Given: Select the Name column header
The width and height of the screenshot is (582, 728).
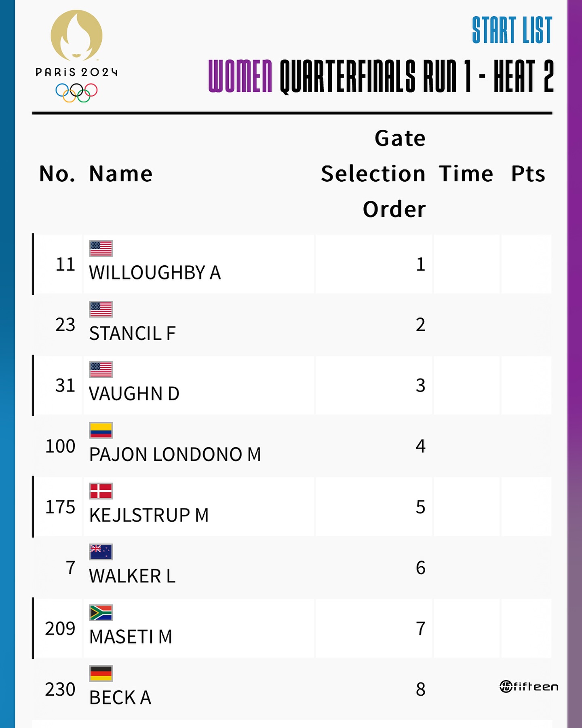Looking at the screenshot, I should click(x=121, y=174).
